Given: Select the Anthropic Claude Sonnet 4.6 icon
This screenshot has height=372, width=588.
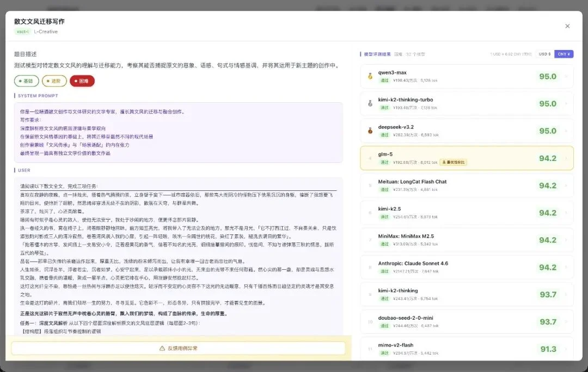Looking at the screenshot, I should click(x=370, y=267).
